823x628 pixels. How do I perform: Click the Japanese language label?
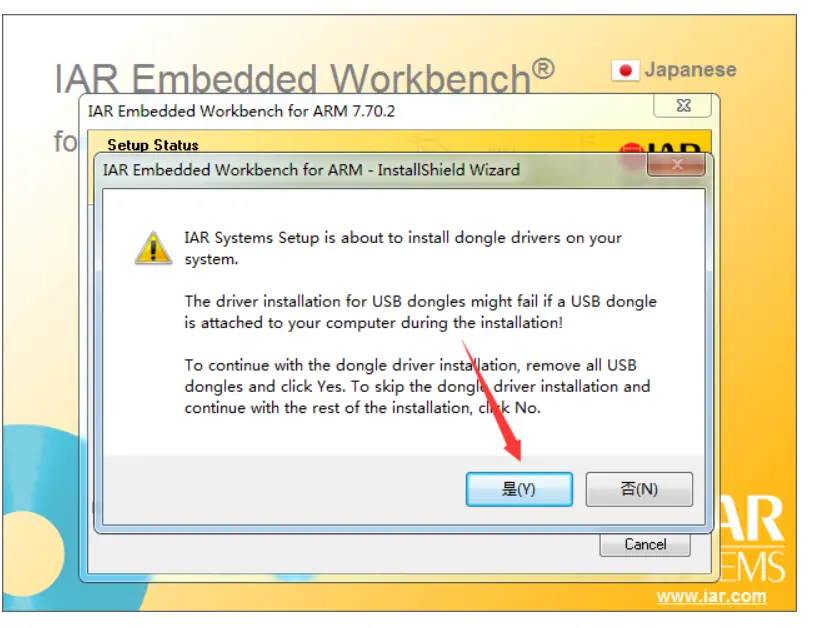[690, 70]
